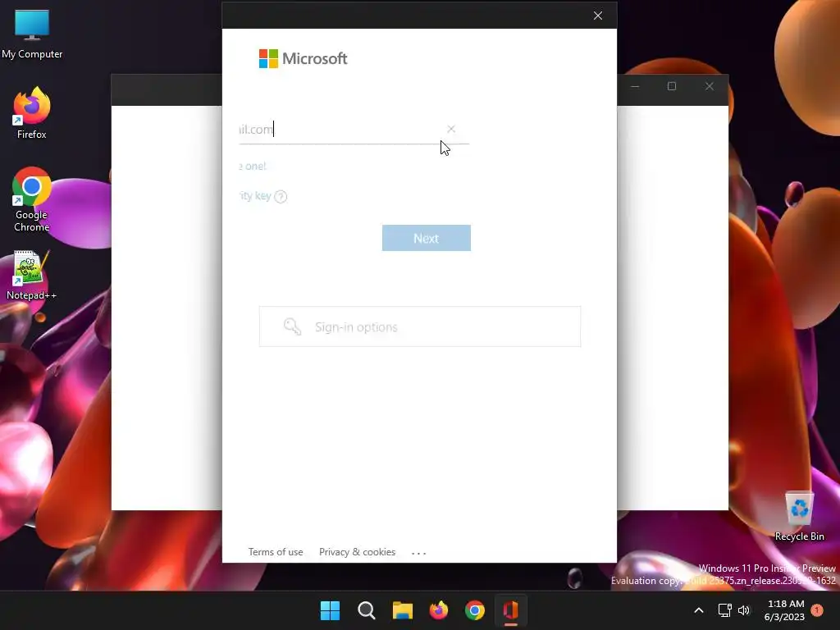Select the My Computer desktop icon
840x630 pixels.
(32, 34)
